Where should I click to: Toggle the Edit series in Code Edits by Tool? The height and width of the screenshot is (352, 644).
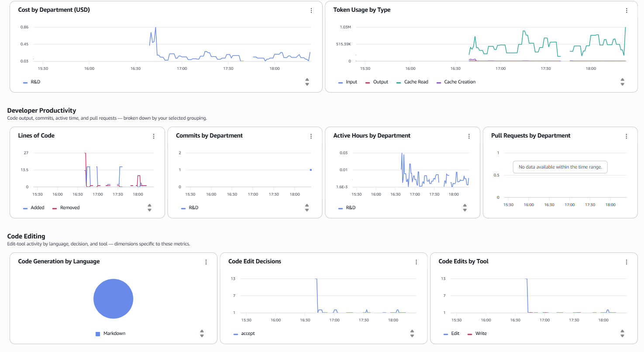point(451,333)
